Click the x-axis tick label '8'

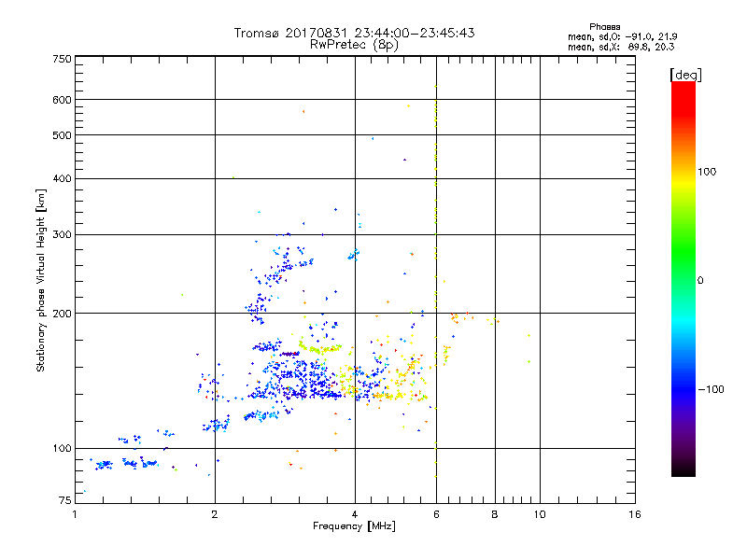tap(495, 514)
